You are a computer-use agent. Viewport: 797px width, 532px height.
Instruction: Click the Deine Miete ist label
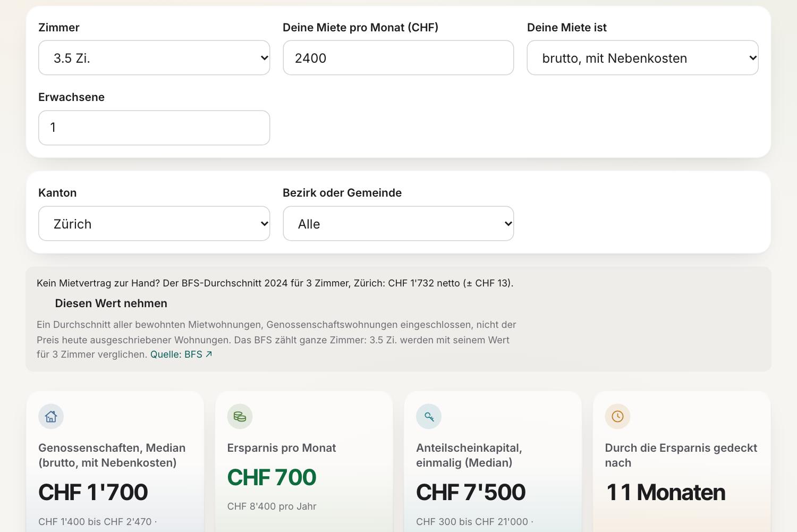point(567,28)
